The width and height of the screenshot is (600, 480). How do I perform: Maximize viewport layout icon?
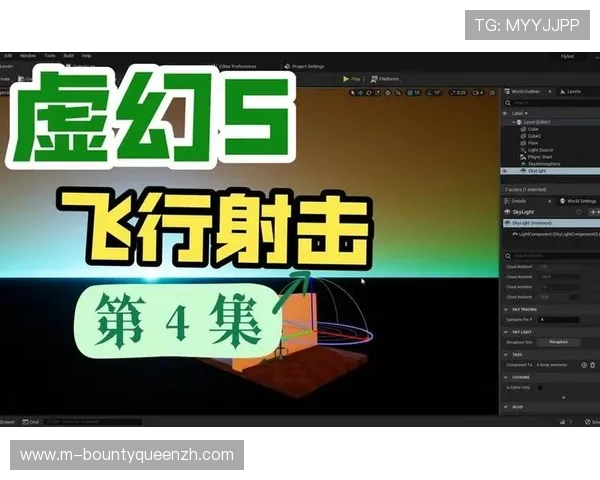[492, 93]
